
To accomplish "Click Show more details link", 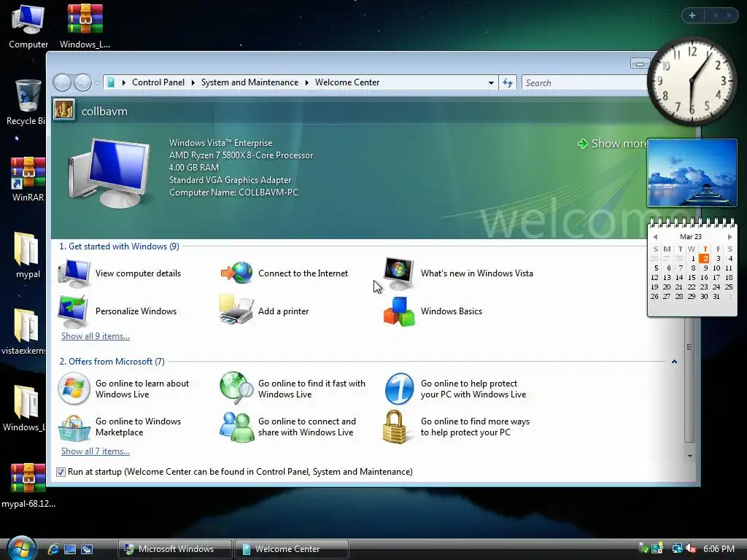I will 613,144.
